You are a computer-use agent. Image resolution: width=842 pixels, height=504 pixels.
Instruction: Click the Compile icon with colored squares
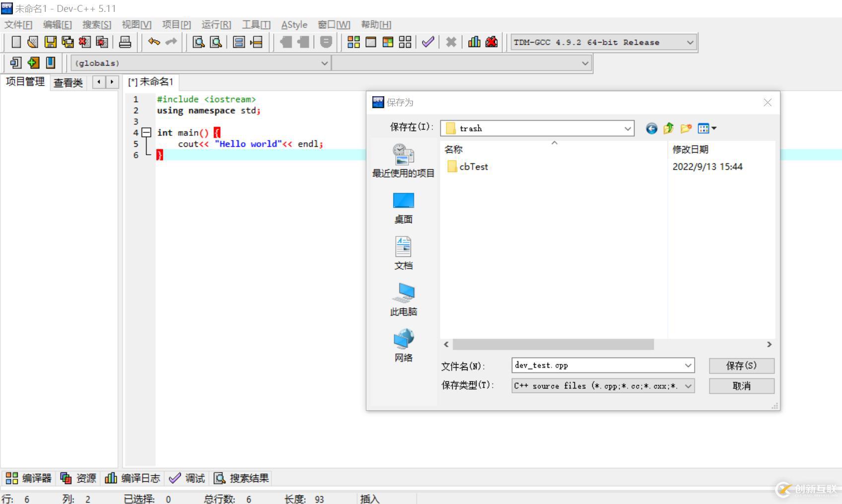click(353, 42)
